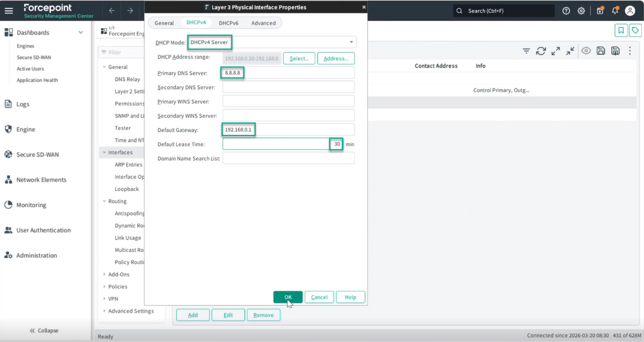Go back with the left arrow
Viewport: 644px width, 342px height.
coord(112,10)
